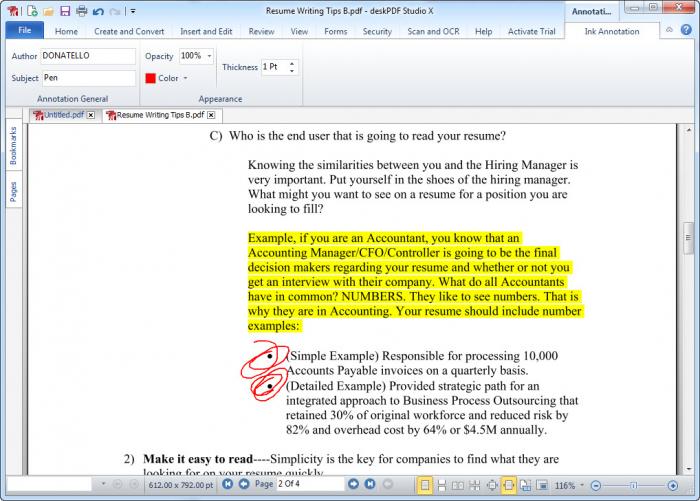The height and width of the screenshot is (501, 700).
Task: Open the Insert and Edit ribbon tab
Action: click(x=206, y=31)
